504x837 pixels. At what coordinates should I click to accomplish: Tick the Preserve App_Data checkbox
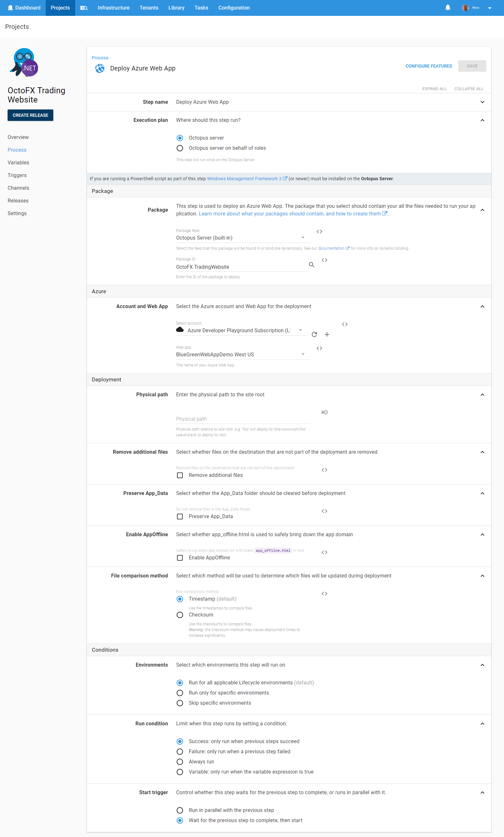180,517
